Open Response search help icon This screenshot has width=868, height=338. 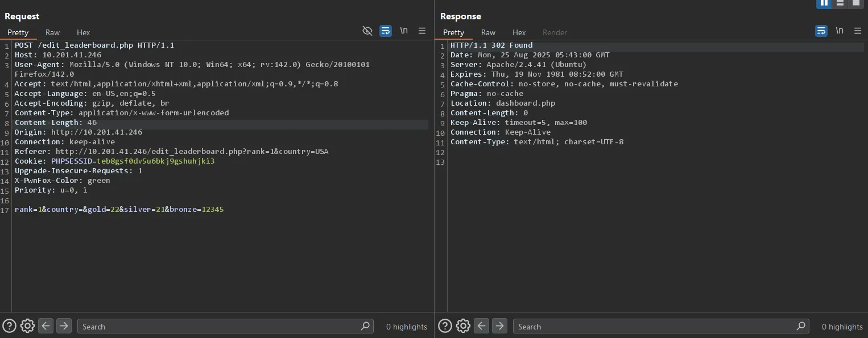click(x=445, y=326)
